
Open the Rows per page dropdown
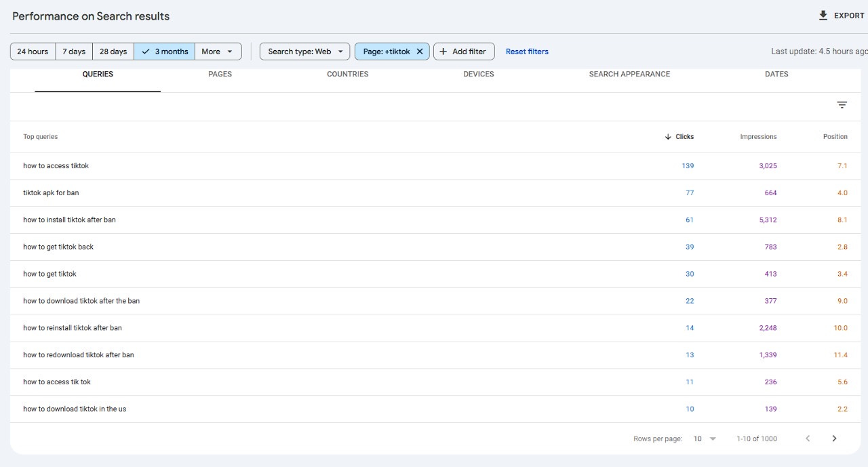tap(705, 439)
